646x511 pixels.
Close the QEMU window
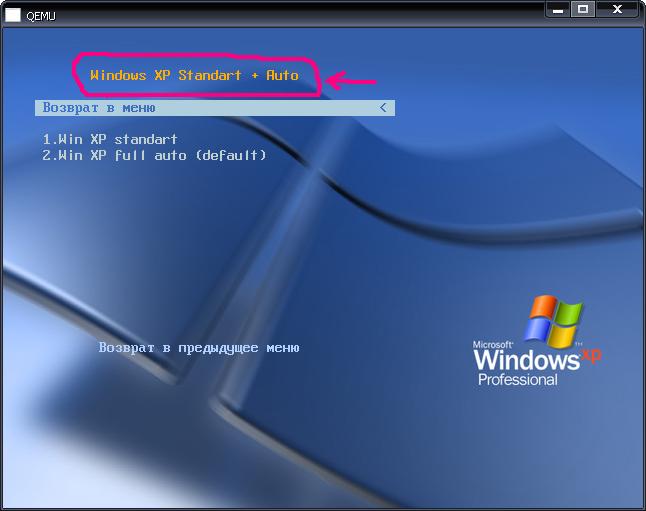click(x=617, y=9)
